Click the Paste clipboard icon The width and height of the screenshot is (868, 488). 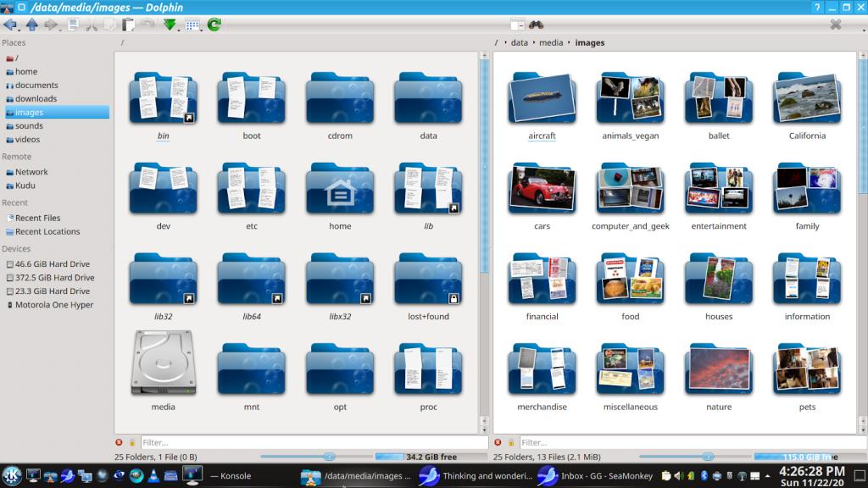129,25
